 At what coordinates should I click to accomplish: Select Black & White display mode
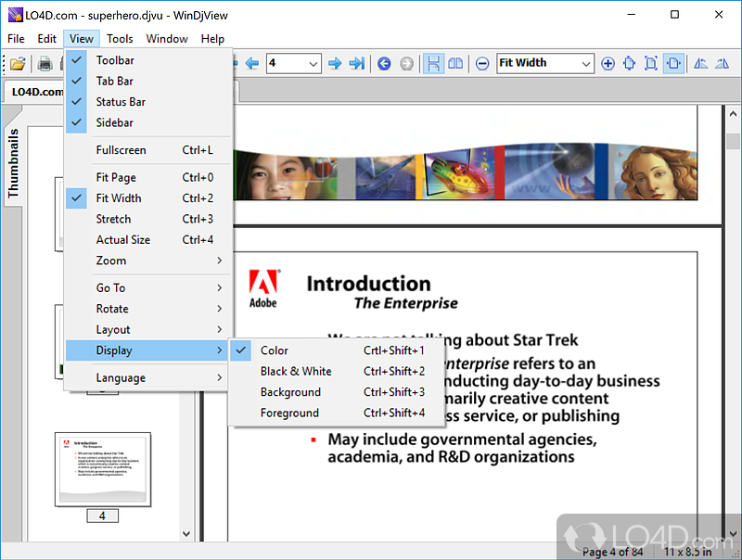337,371
